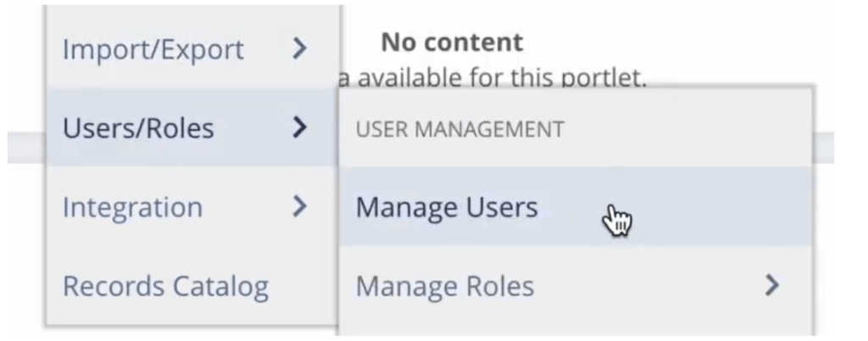Open the Integration submenu entry

point(132,207)
